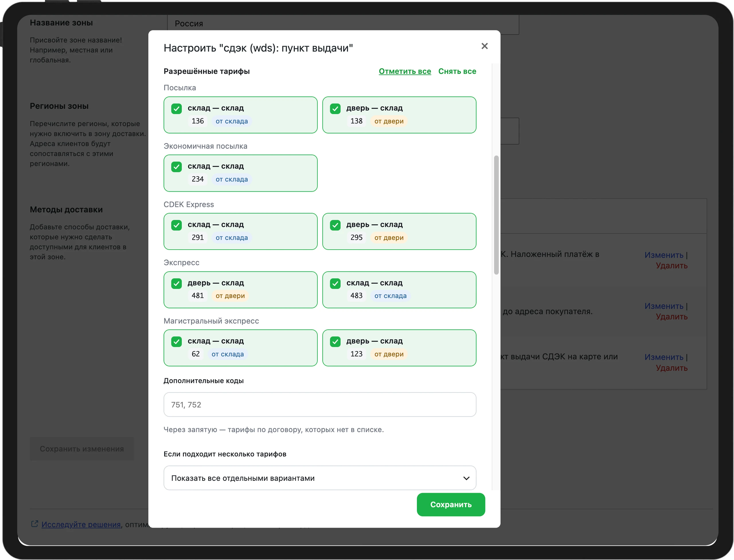Toggle Экономичная посылка tariff 234 checkbox
The width and height of the screenshot is (734, 560).
tap(176, 167)
